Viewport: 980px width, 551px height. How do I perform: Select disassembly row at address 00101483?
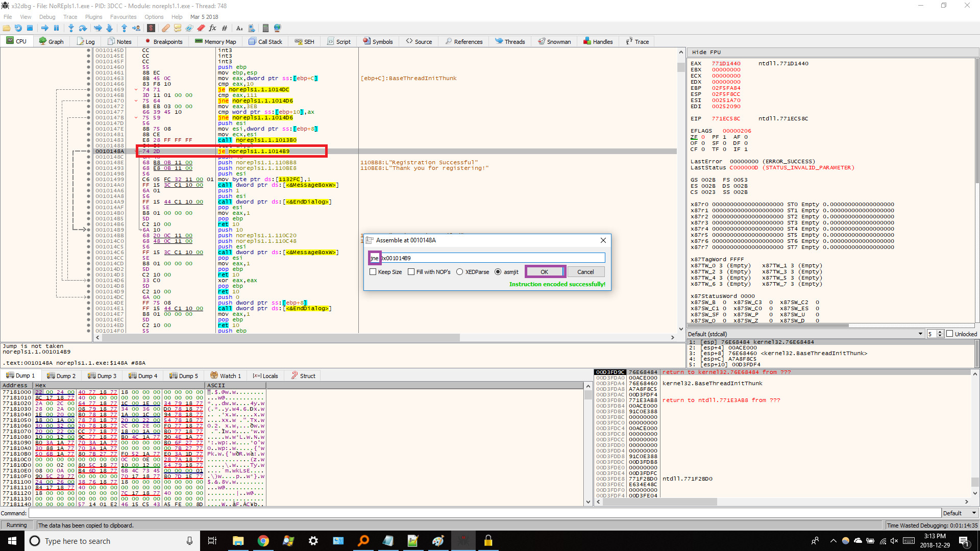(385, 140)
